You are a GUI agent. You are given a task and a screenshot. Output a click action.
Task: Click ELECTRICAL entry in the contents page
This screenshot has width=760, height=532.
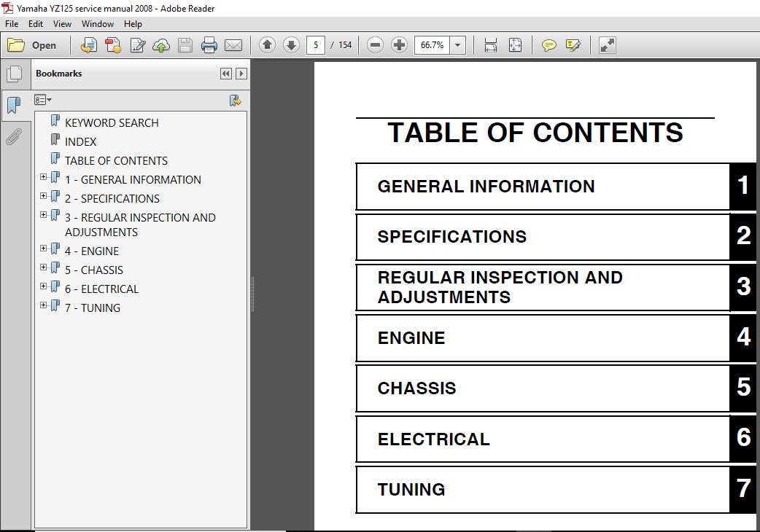[433, 439]
